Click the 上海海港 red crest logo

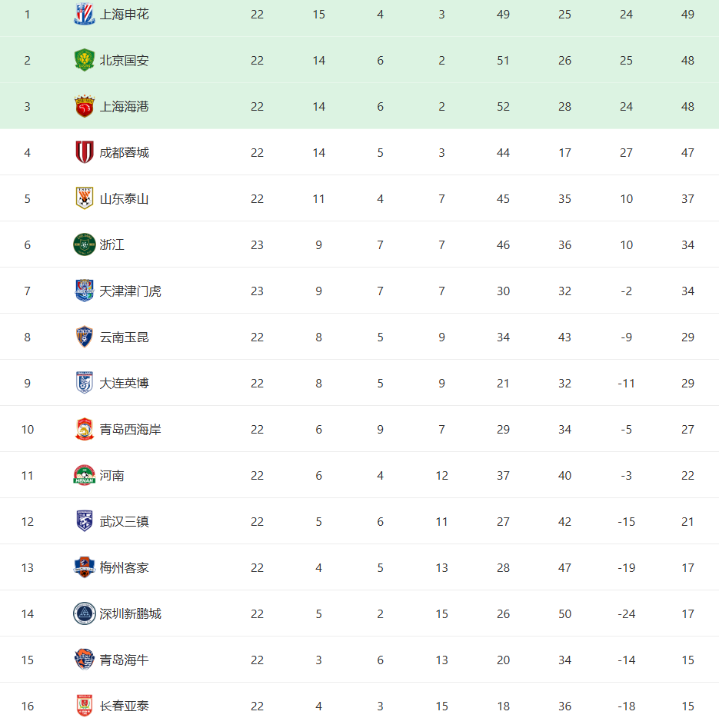pos(84,107)
